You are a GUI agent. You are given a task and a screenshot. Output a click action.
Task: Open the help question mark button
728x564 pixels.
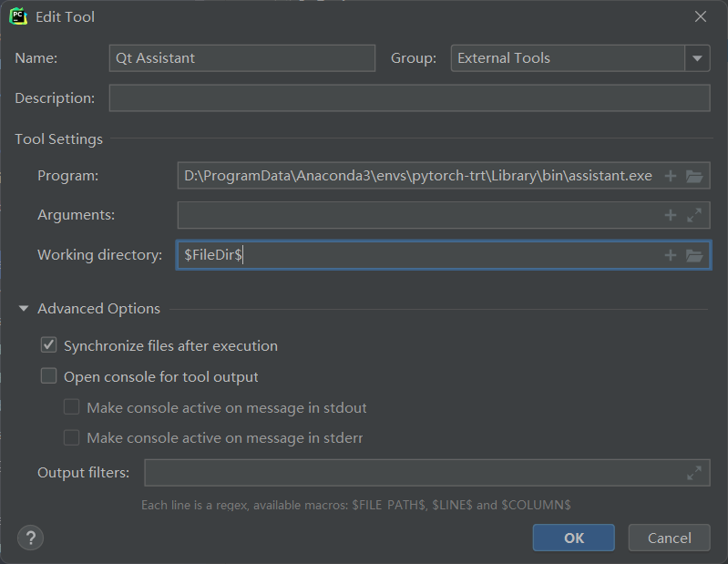[x=30, y=538]
